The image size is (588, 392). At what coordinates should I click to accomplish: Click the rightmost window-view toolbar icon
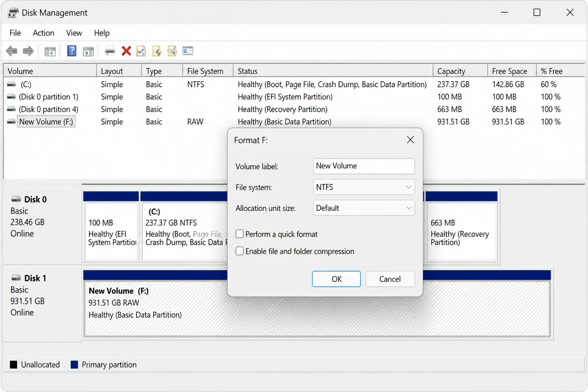tap(188, 51)
